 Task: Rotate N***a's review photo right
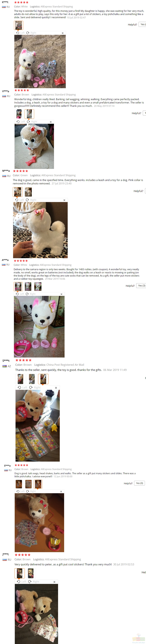point(31,200)
